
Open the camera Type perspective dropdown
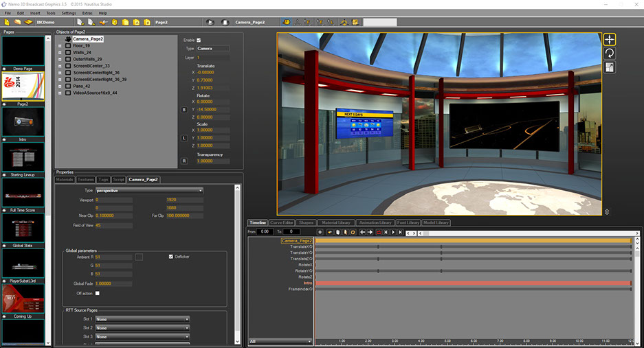tap(149, 190)
